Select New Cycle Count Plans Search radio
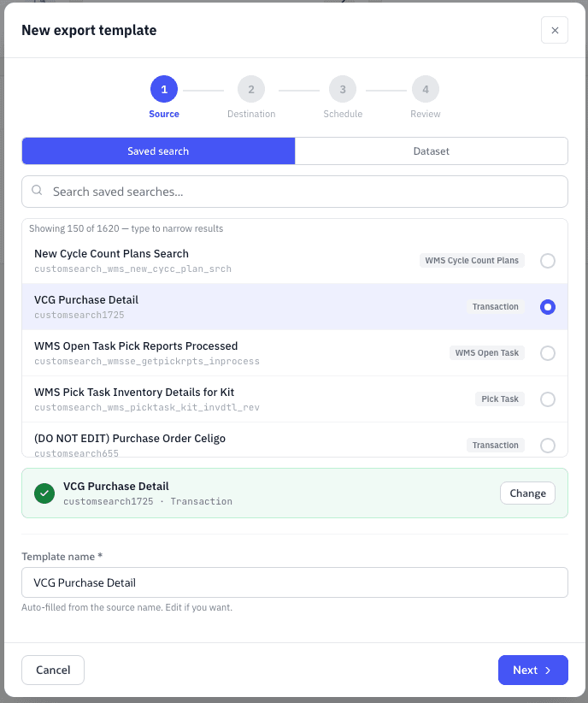 [x=548, y=261]
